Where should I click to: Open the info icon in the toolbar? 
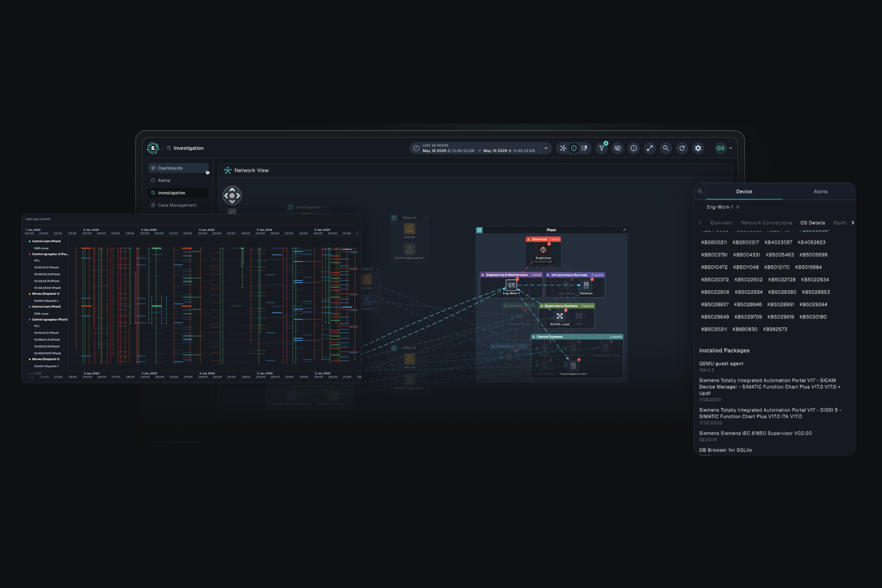[634, 148]
